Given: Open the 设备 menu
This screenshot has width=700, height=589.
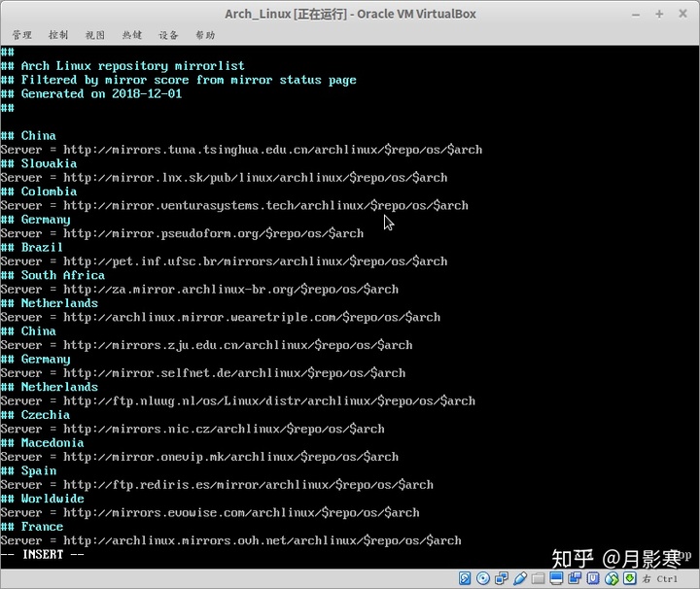Looking at the screenshot, I should tap(169, 35).
